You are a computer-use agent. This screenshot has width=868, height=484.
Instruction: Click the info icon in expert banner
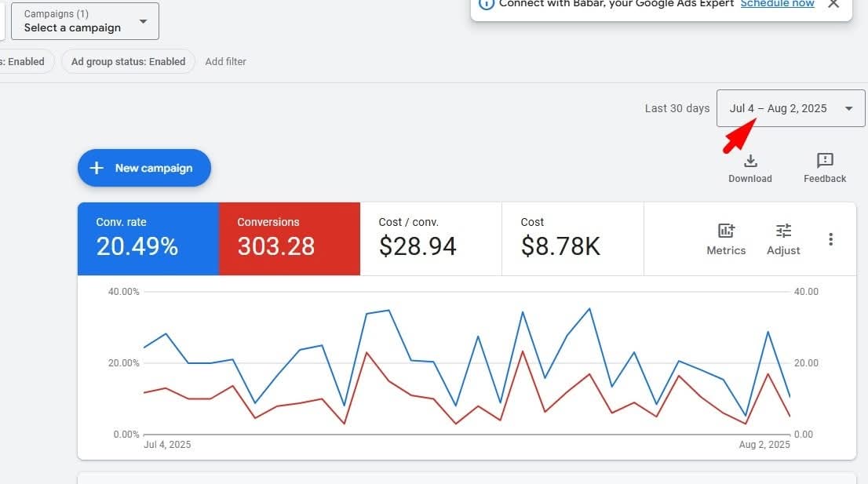pyautogui.click(x=487, y=3)
